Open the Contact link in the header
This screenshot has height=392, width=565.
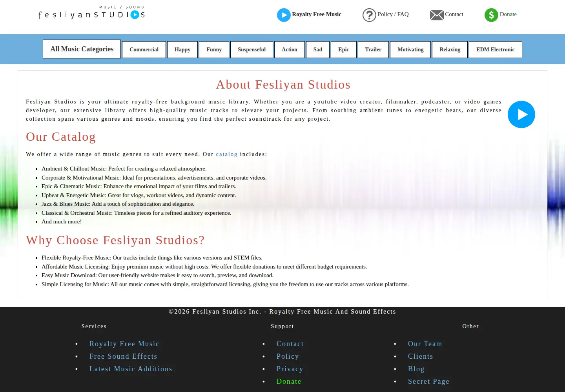pyautogui.click(x=454, y=14)
